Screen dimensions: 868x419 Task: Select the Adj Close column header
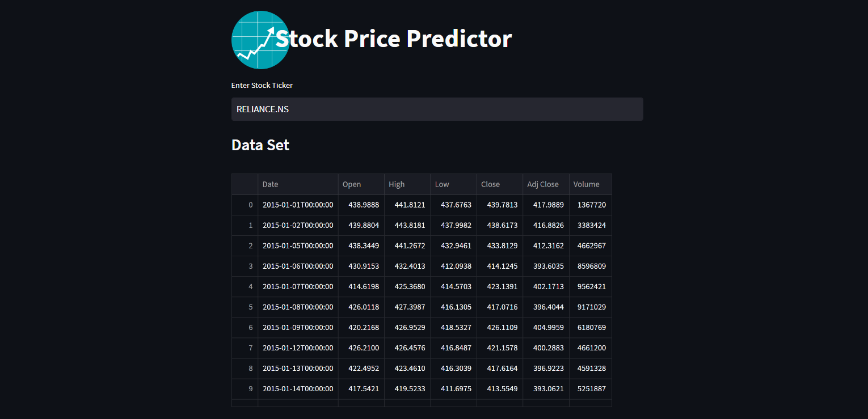click(x=543, y=184)
